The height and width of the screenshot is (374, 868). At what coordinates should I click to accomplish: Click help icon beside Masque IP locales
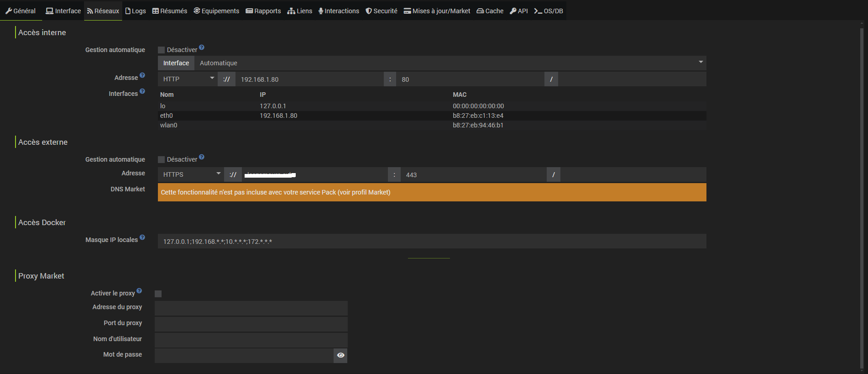(142, 237)
